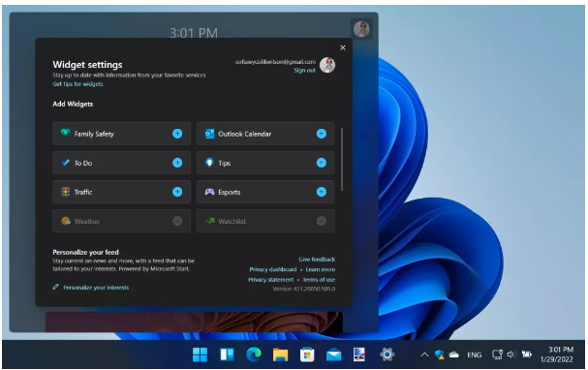Click the widget list scrollbar
The height and width of the screenshot is (370, 588).
click(x=342, y=159)
